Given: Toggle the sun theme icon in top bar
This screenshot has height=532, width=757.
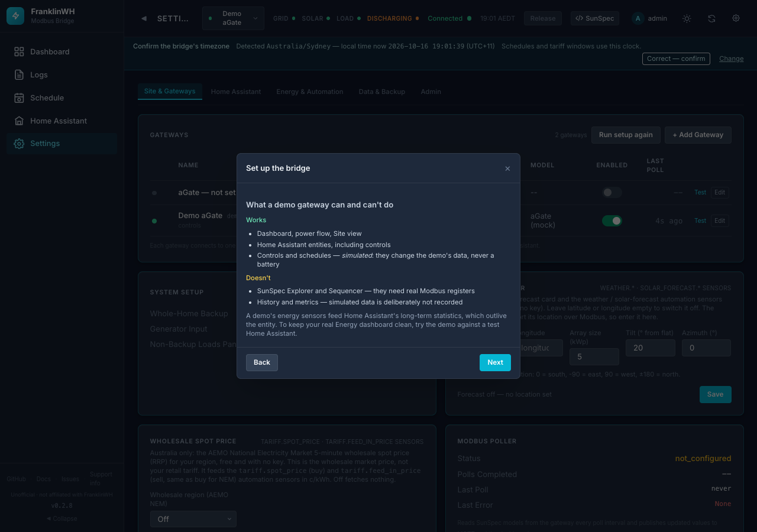Looking at the screenshot, I should pyautogui.click(x=687, y=18).
